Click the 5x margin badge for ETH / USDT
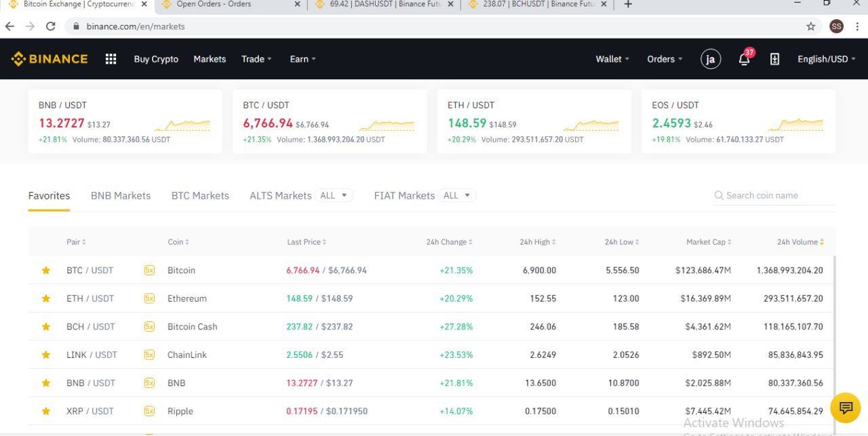 (149, 298)
